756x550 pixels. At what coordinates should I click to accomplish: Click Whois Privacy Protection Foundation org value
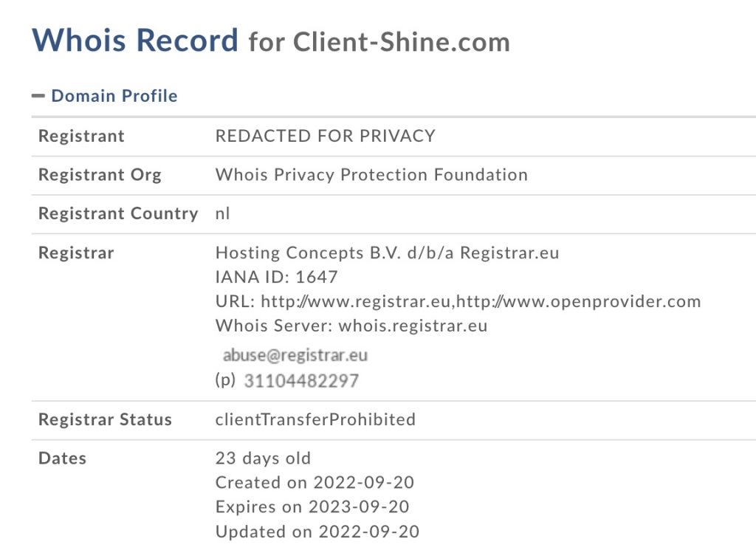click(x=371, y=175)
